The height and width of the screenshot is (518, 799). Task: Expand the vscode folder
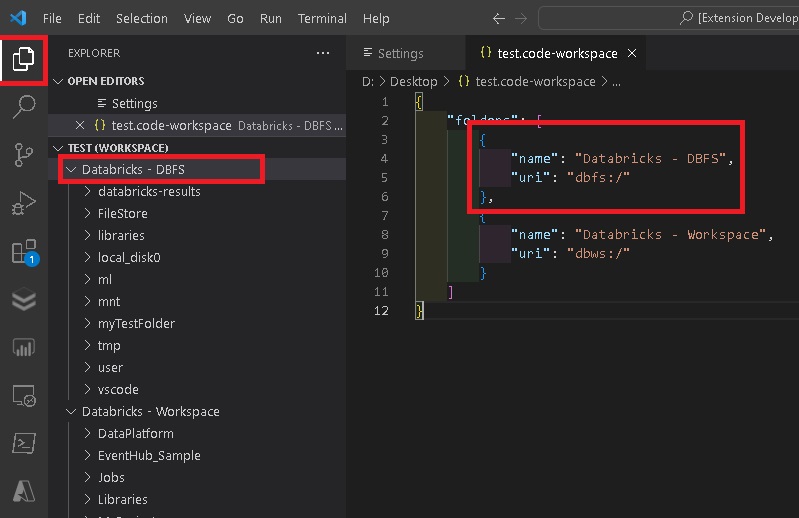88,389
